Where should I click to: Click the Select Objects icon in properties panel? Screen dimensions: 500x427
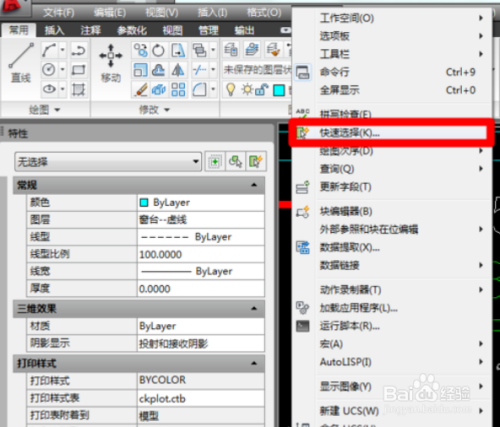[235, 162]
